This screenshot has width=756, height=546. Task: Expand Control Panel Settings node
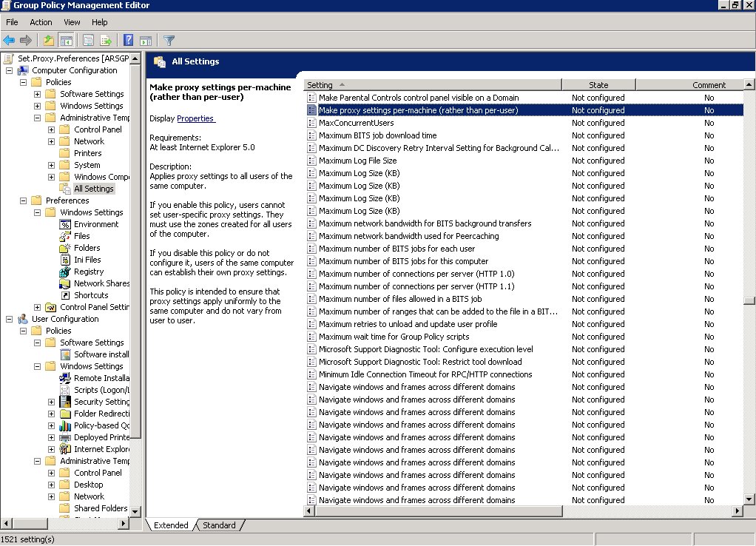click(37, 307)
